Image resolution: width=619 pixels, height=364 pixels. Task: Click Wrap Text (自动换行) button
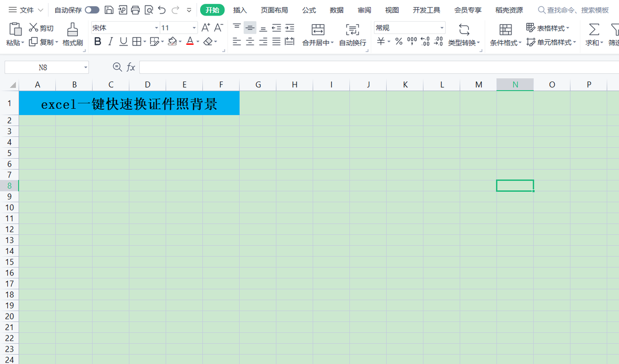tap(353, 35)
